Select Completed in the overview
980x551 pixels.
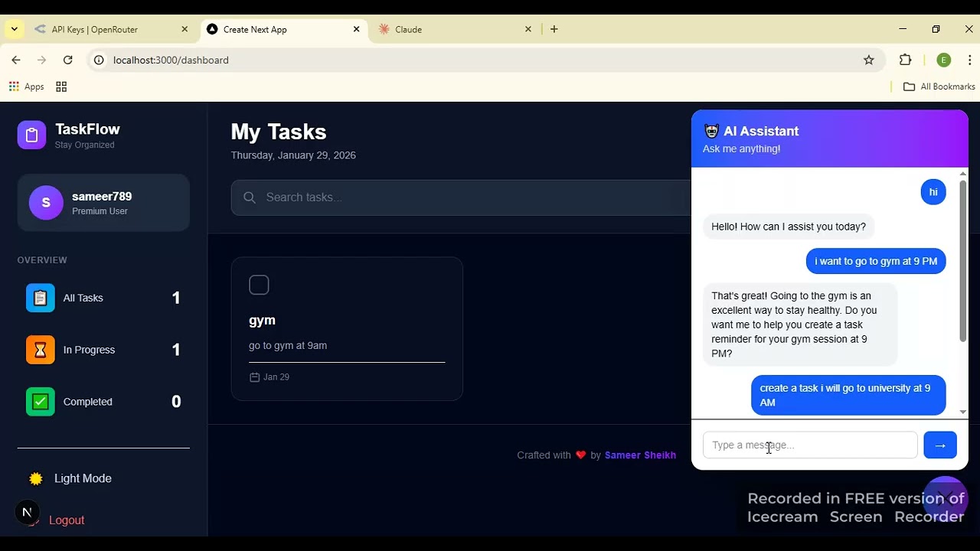[103, 402]
